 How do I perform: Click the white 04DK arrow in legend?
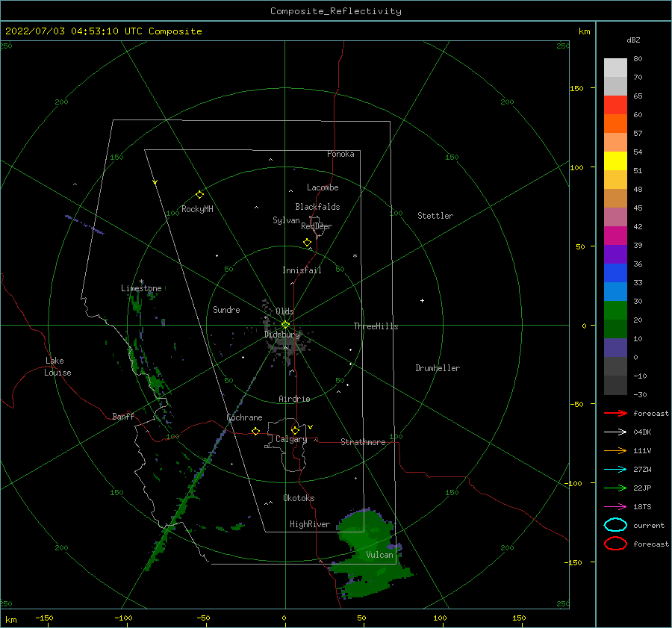coord(615,432)
